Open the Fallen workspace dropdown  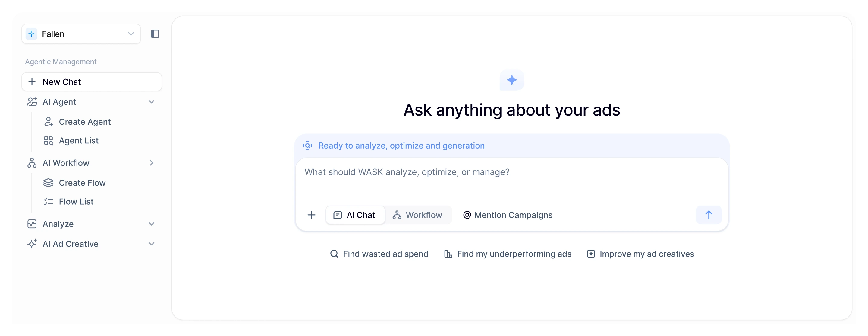(x=81, y=34)
